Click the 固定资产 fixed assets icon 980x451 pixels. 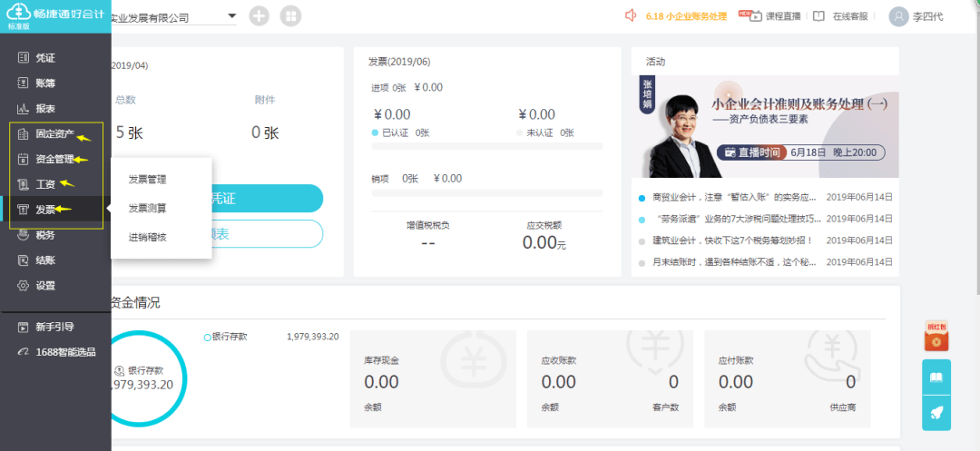(24, 133)
